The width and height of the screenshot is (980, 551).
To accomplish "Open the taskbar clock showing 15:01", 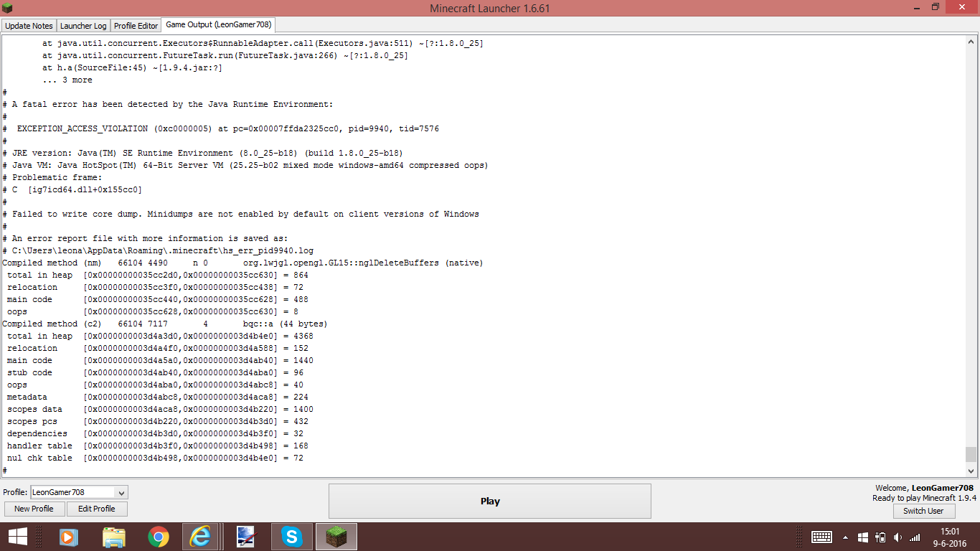I will pyautogui.click(x=950, y=537).
